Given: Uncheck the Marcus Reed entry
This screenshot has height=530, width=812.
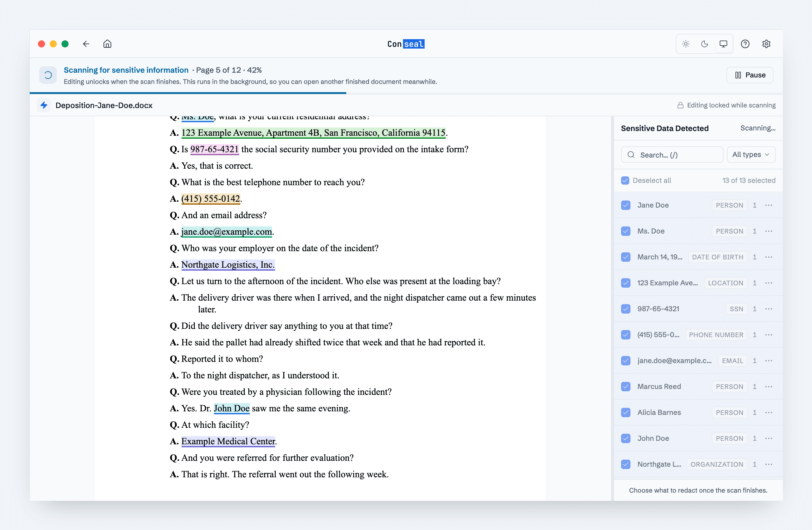Looking at the screenshot, I should point(626,387).
